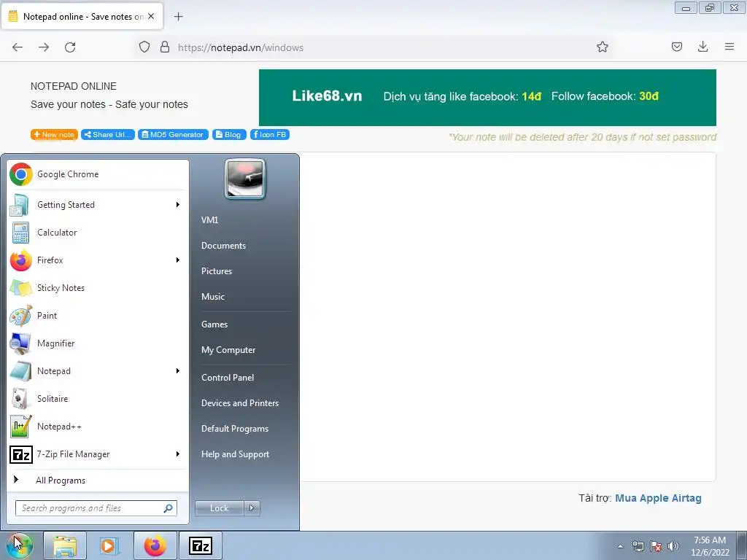Screen dimensions: 747x560
Task: Launch Paint
Action: (98, 315)
